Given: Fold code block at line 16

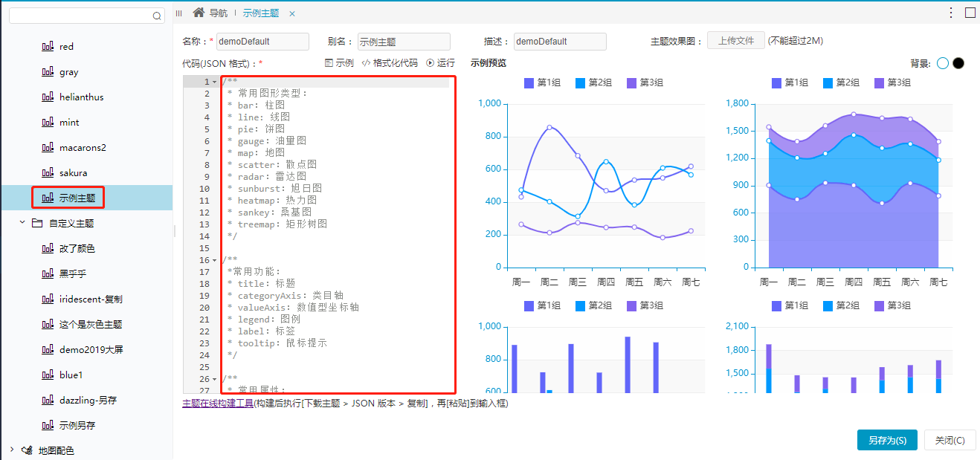Looking at the screenshot, I should point(215,260).
